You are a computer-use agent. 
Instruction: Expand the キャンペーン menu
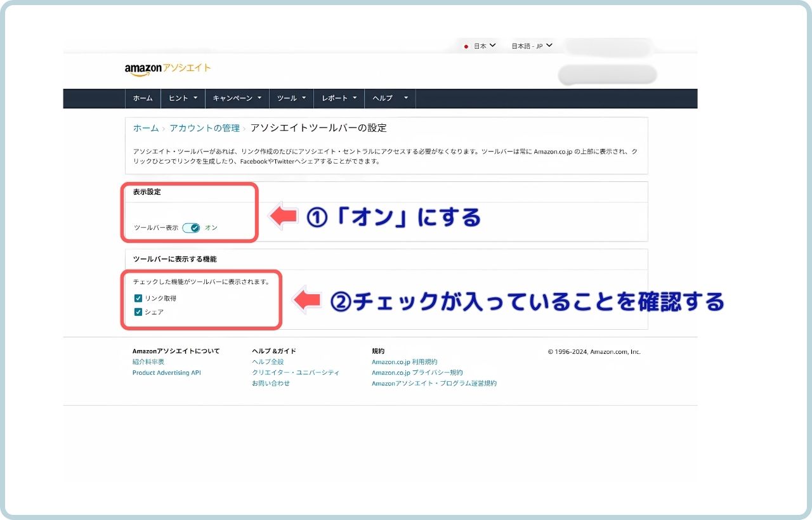tap(237, 98)
